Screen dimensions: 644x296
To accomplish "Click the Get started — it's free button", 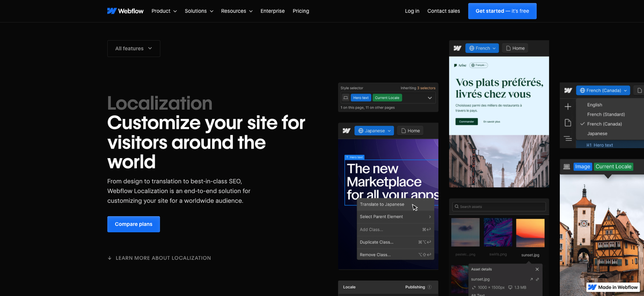I will click(502, 11).
